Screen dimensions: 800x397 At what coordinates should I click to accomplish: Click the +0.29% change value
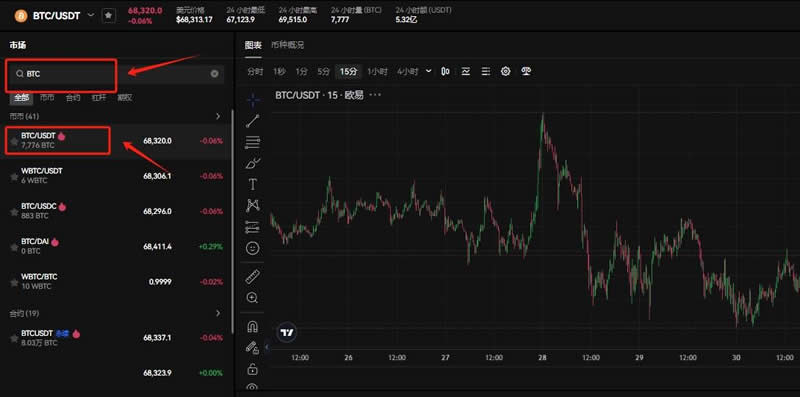tap(211, 246)
